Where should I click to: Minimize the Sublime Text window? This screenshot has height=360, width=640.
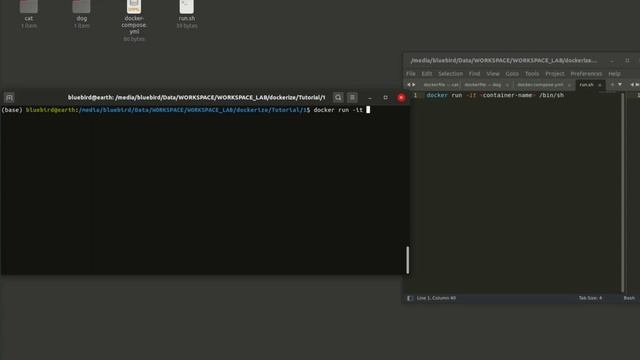point(612,61)
